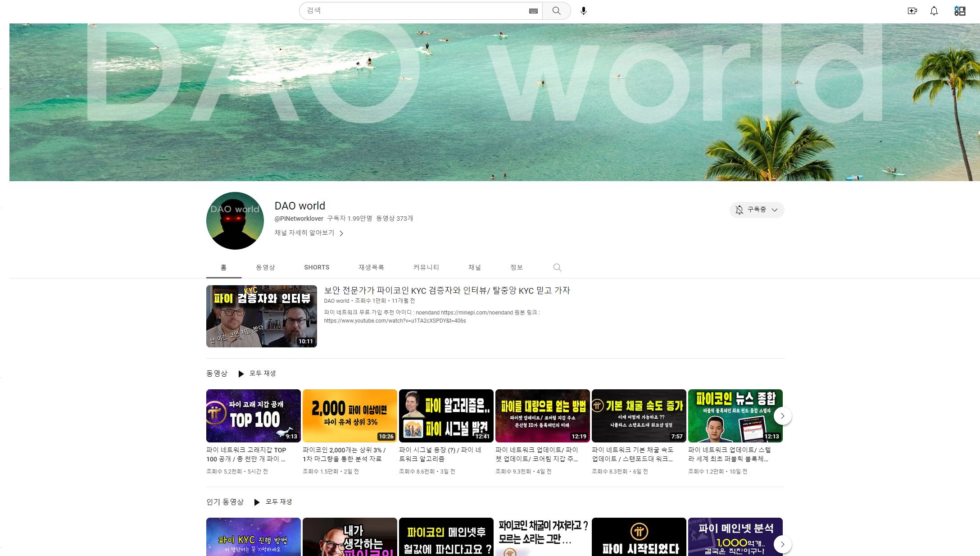Viewport: 980px width, 556px height.
Task: Click the 동영상 373개 video count
Action: coord(395,219)
